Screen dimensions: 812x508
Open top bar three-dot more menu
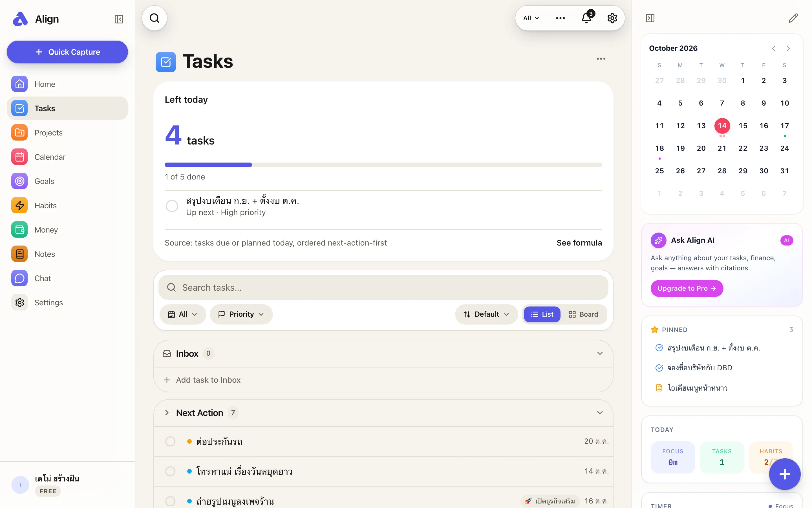point(560,18)
